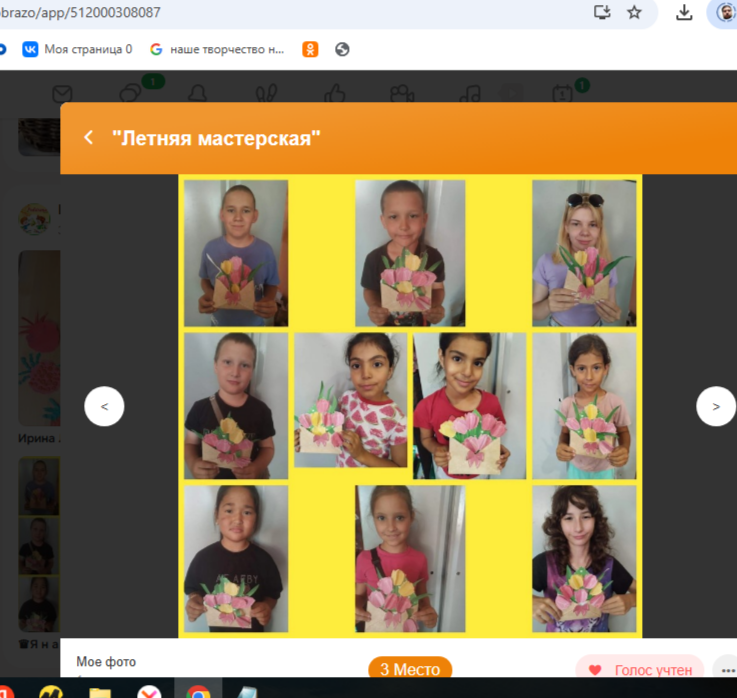737x698 pixels.
Task: Open the Chrome downloads icon
Action: tap(684, 13)
